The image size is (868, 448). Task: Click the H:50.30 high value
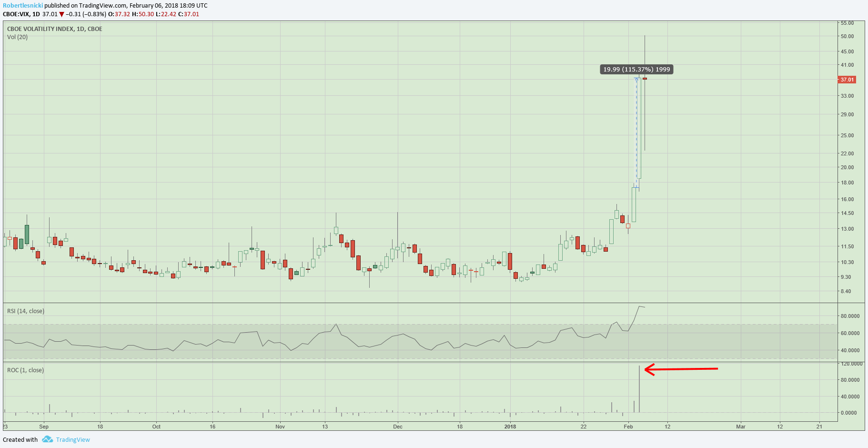(x=143, y=14)
